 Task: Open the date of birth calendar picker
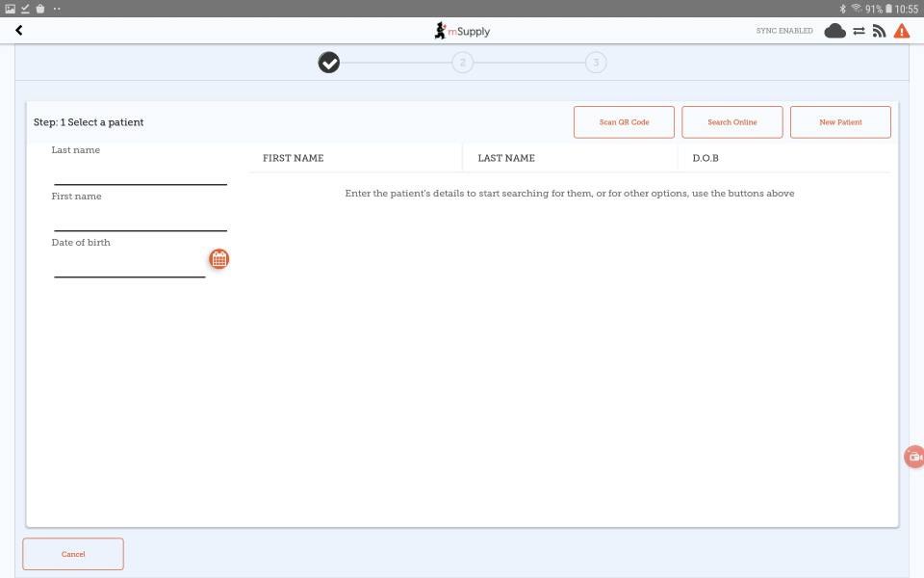coord(219,259)
